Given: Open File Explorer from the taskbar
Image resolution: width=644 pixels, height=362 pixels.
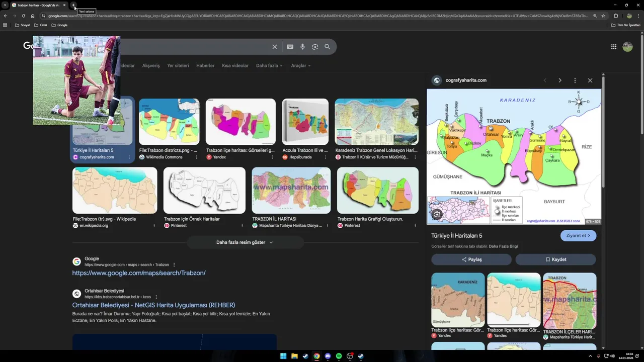Looking at the screenshot, I should point(294,356).
